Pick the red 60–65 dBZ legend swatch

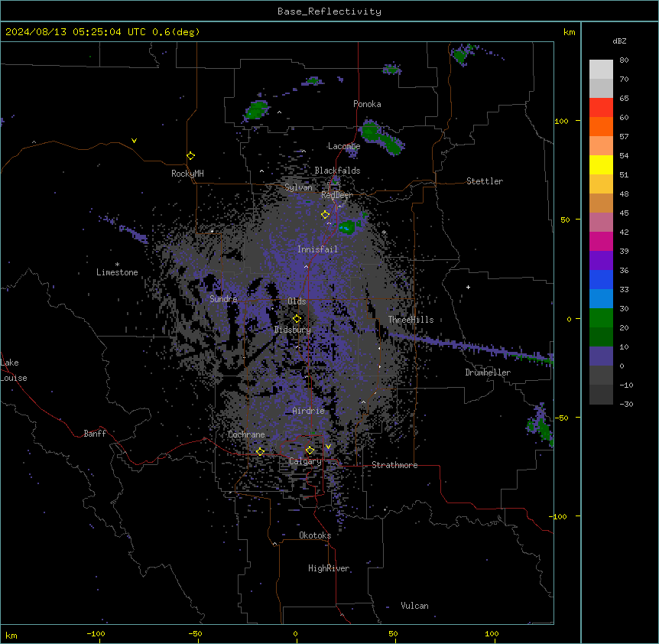coord(601,107)
